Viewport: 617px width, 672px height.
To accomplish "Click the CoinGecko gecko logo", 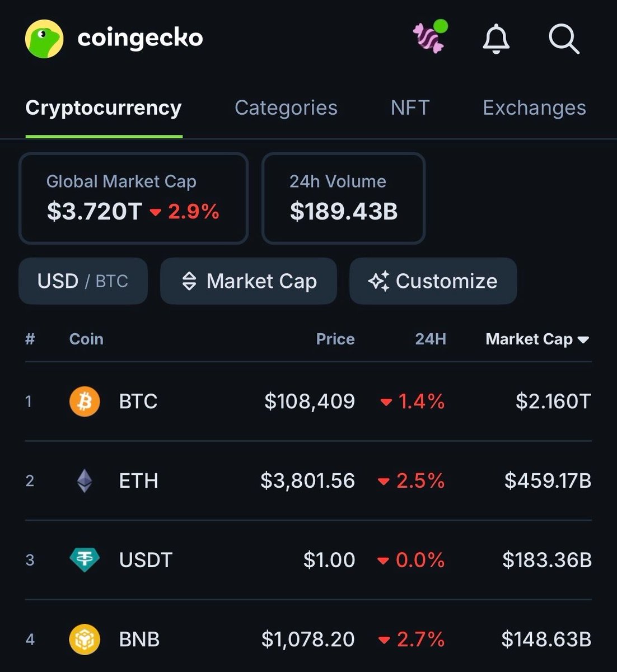I will [44, 39].
